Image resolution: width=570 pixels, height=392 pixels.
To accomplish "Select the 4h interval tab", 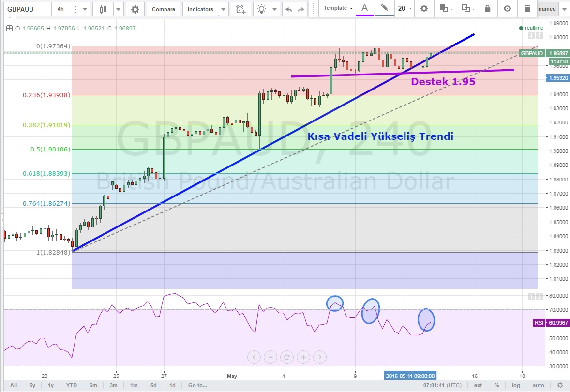I will pos(60,9).
